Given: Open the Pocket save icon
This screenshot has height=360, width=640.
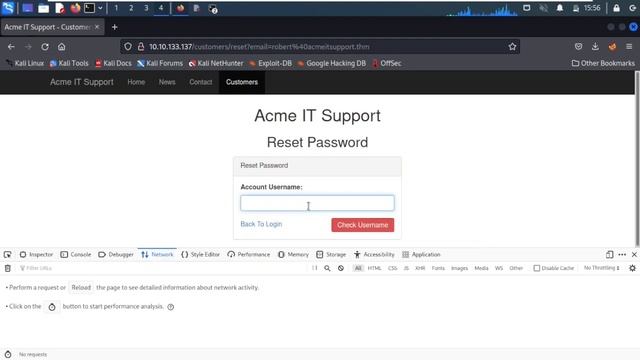Looking at the screenshot, I should tap(578, 47).
